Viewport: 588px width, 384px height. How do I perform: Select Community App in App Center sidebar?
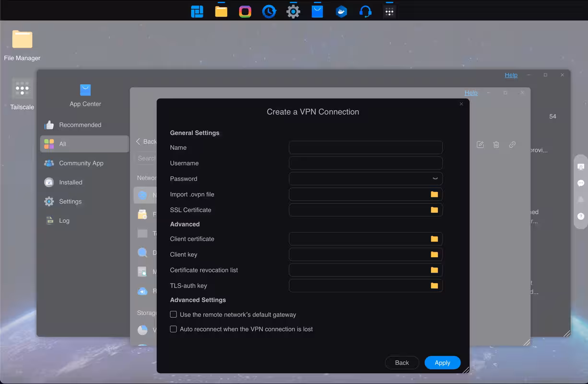tap(84, 163)
